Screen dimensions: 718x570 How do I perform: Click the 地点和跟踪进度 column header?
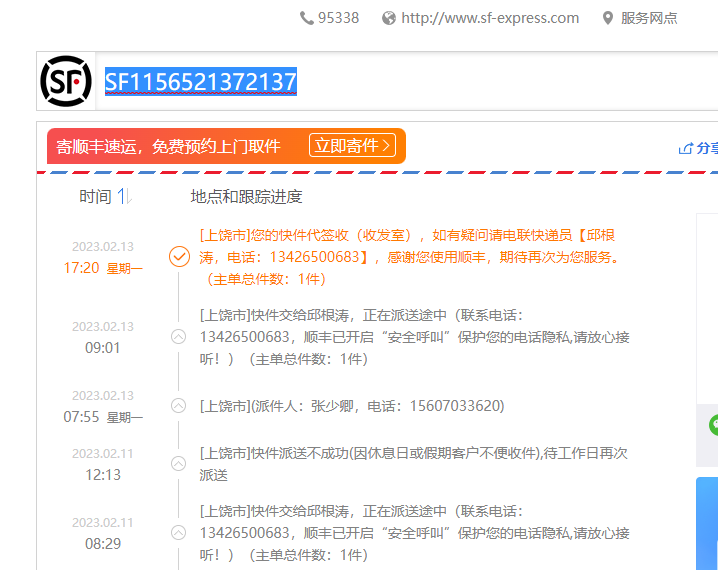tap(246, 196)
